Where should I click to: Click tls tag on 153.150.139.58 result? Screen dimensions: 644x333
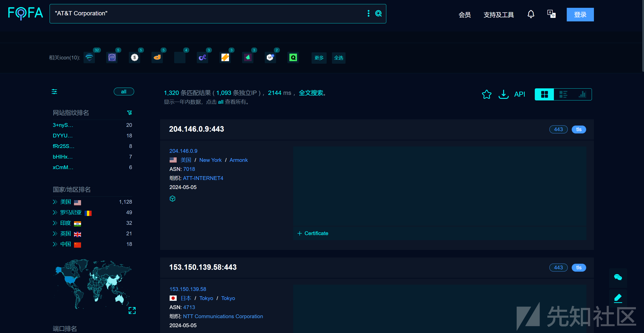coord(579,268)
